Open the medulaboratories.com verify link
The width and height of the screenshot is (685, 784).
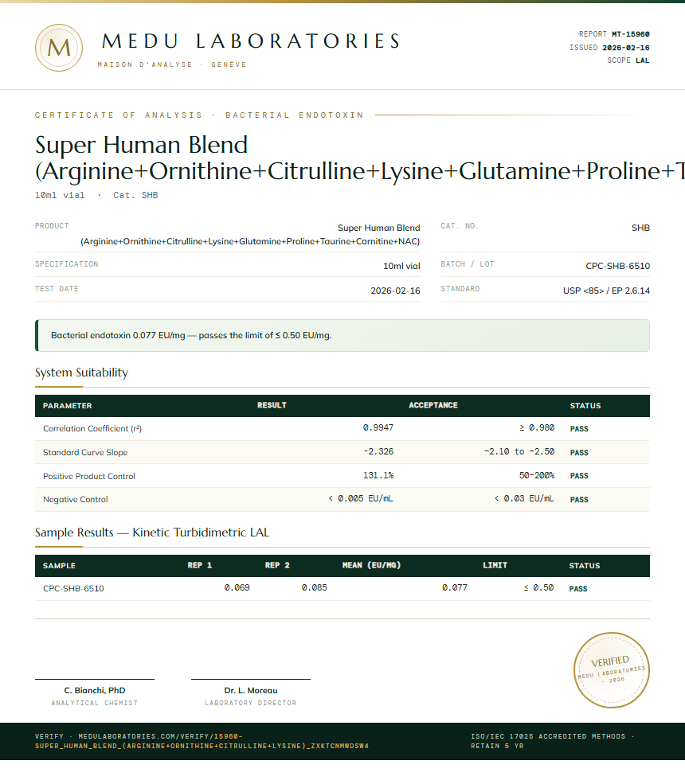click(x=202, y=741)
